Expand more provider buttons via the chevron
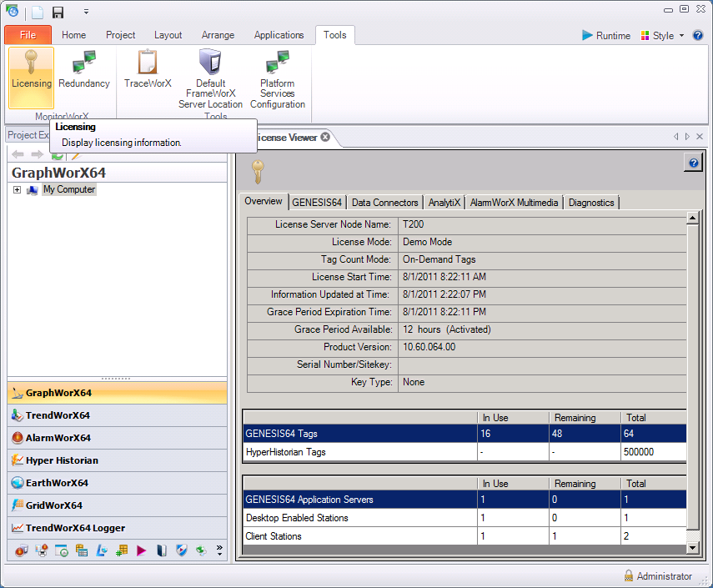Image resolution: width=713 pixels, height=588 pixels. coord(219,550)
